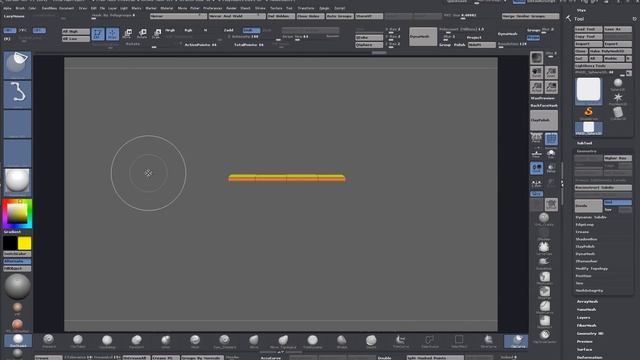Select the PM3D_Sphere3D thumbnail in tool list
Viewport: 640px width, 360px height.
coord(589,128)
